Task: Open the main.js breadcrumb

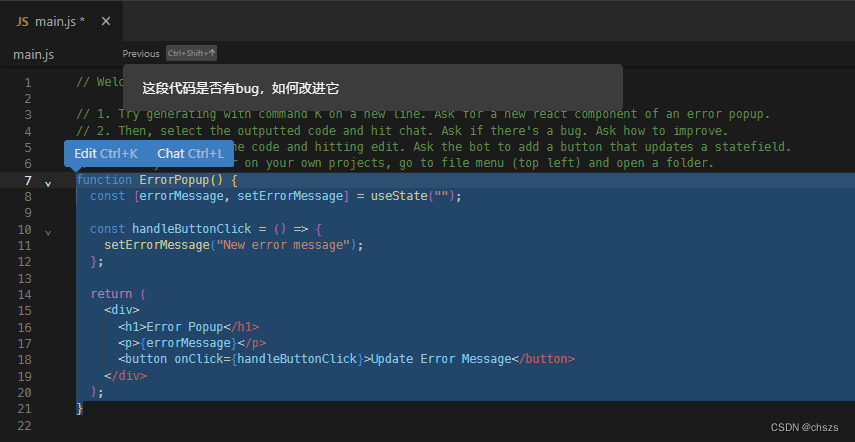Action: tap(33, 55)
